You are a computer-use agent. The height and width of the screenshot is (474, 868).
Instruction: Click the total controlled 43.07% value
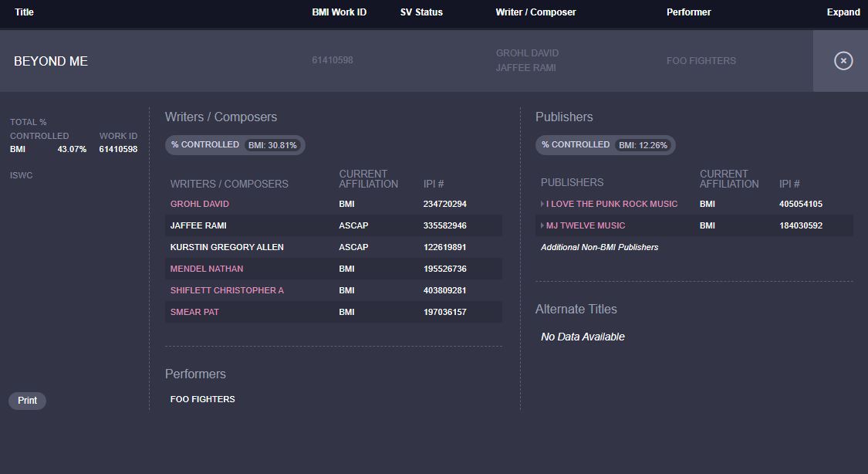click(x=72, y=149)
